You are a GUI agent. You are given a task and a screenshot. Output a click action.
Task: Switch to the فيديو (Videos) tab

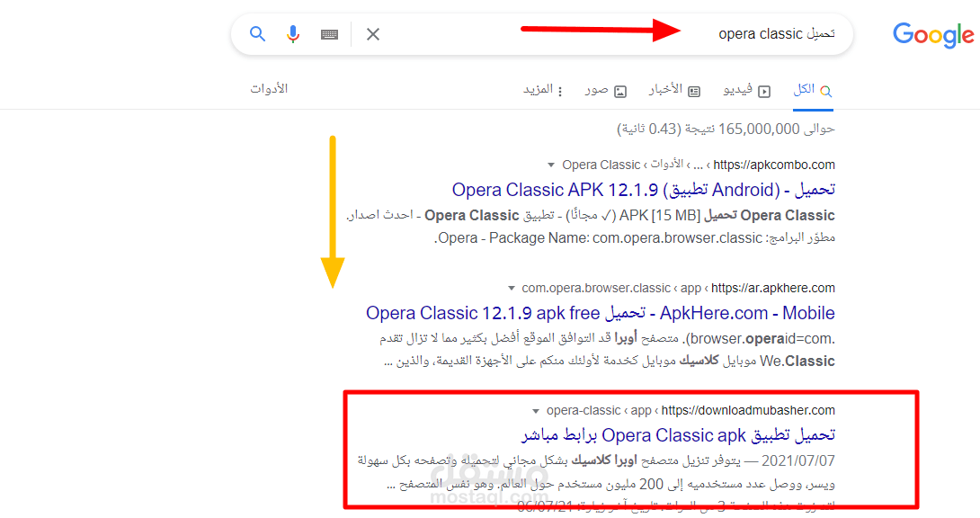click(747, 91)
